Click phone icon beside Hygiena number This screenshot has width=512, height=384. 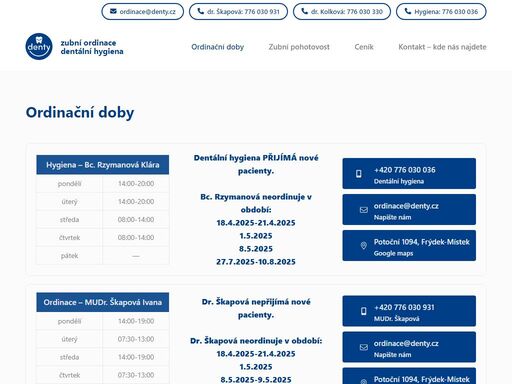tap(408, 11)
